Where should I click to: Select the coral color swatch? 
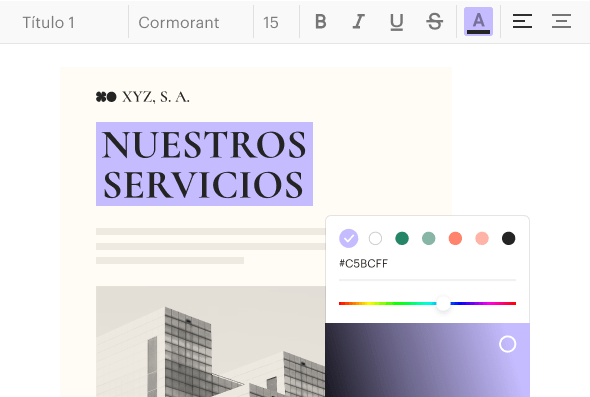455,238
